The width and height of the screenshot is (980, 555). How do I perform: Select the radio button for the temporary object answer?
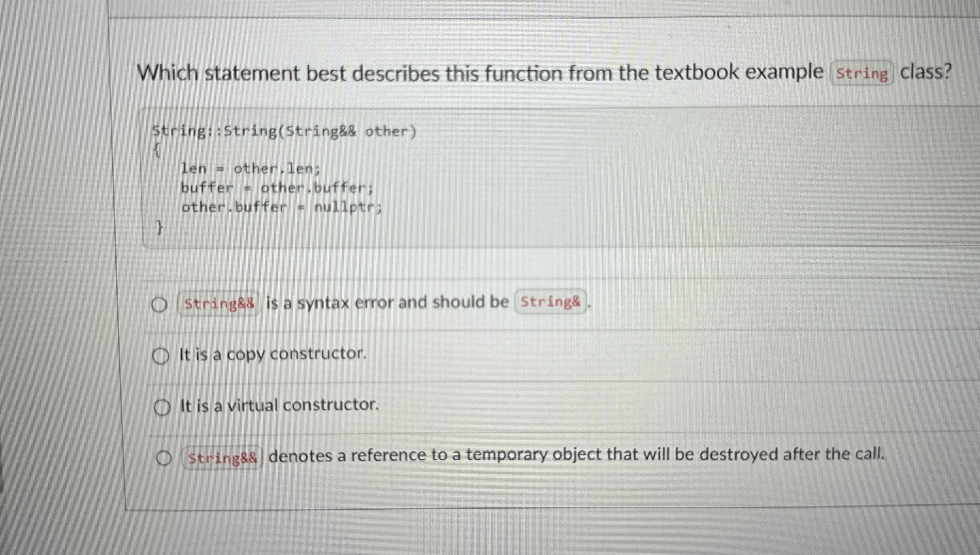coord(165,457)
